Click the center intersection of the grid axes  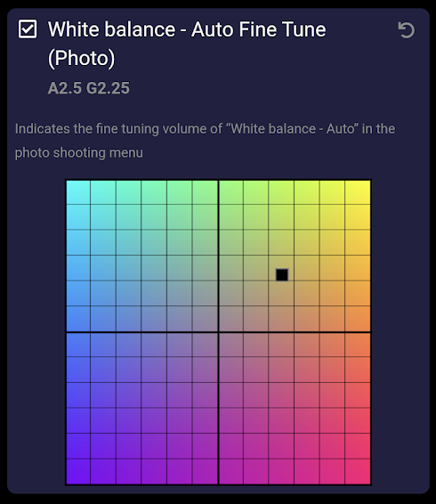coord(218,332)
